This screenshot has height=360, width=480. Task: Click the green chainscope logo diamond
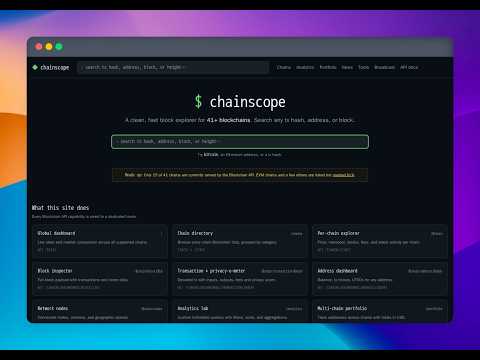click(35, 67)
